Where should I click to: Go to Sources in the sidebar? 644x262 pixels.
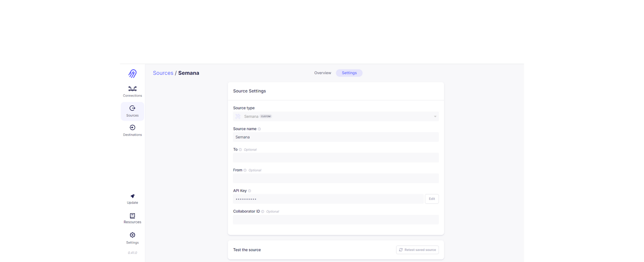(132, 111)
